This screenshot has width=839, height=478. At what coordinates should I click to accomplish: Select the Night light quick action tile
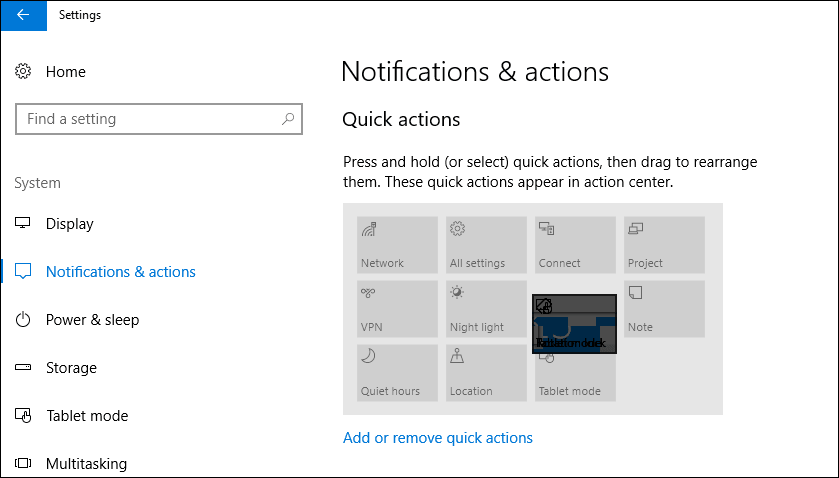pos(486,309)
